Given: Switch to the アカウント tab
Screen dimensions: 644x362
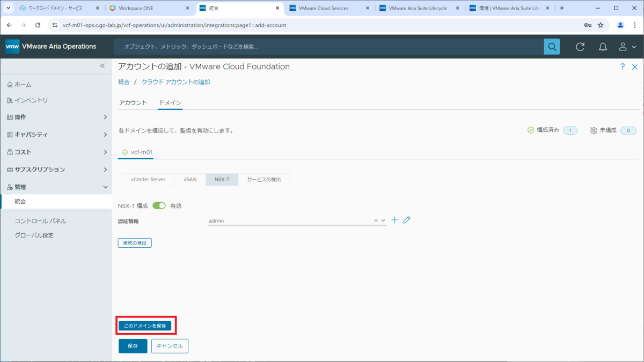Looking at the screenshot, I should (133, 102).
